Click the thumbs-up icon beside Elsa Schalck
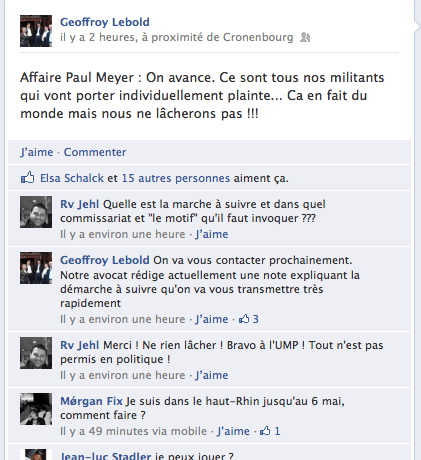This screenshot has height=460, width=421. point(27,178)
